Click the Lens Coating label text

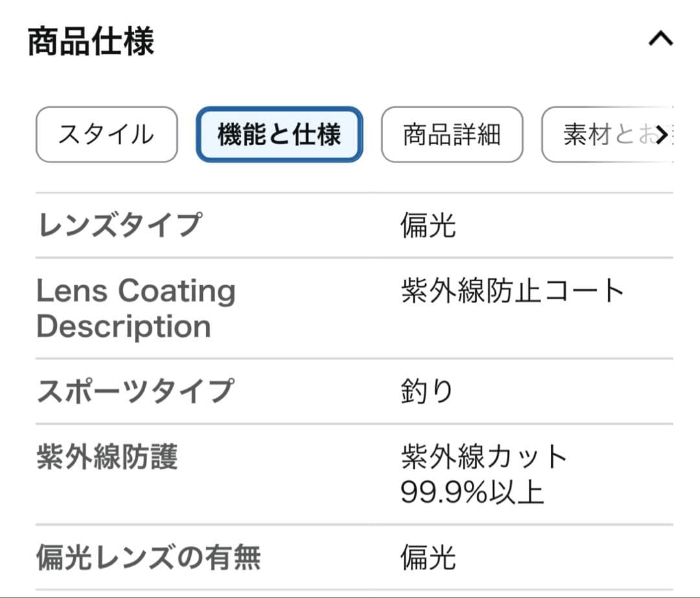(x=135, y=291)
